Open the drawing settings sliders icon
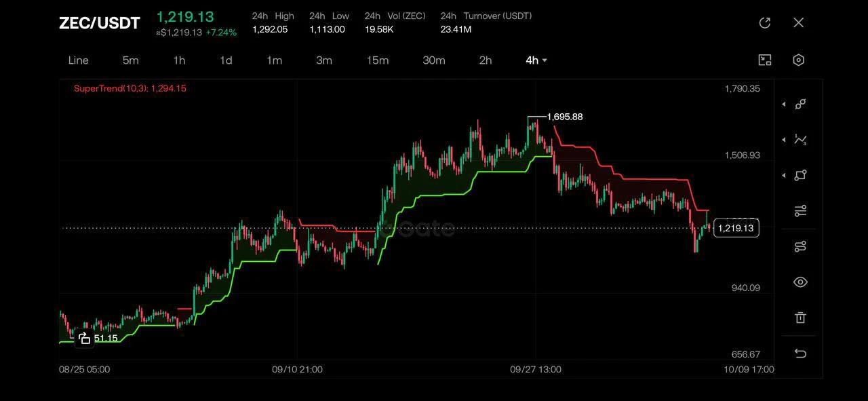The height and width of the screenshot is (401, 868). [800, 211]
